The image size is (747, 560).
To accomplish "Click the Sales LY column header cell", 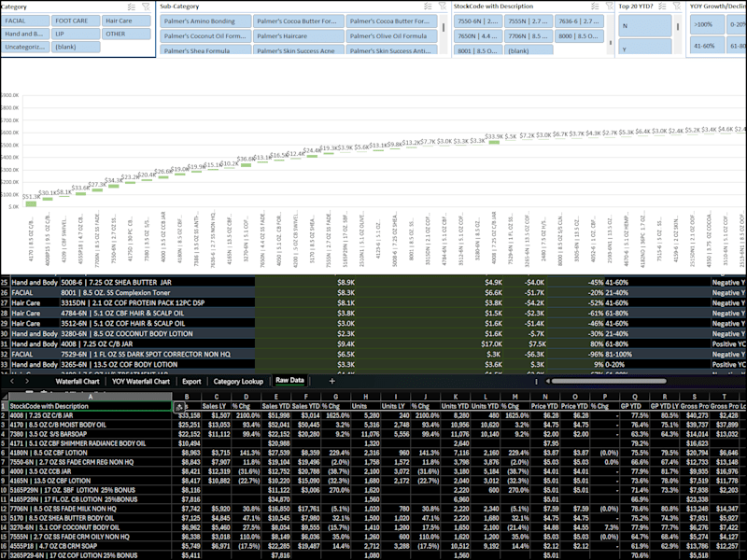I will (x=217, y=406).
